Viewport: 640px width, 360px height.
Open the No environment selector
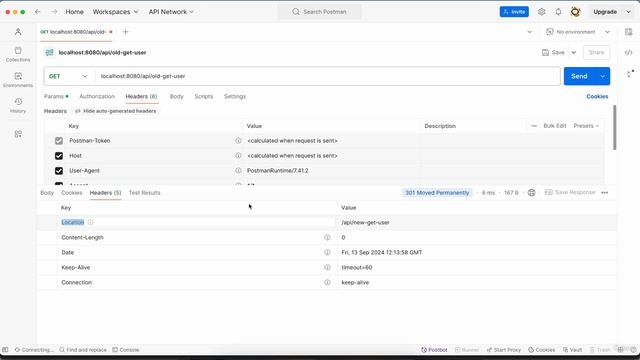click(578, 32)
